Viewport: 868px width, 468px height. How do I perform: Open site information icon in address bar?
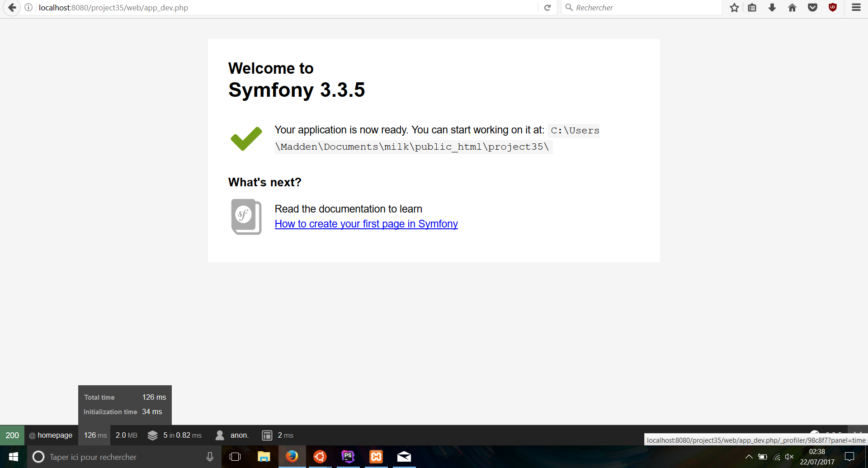[x=28, y=8]
